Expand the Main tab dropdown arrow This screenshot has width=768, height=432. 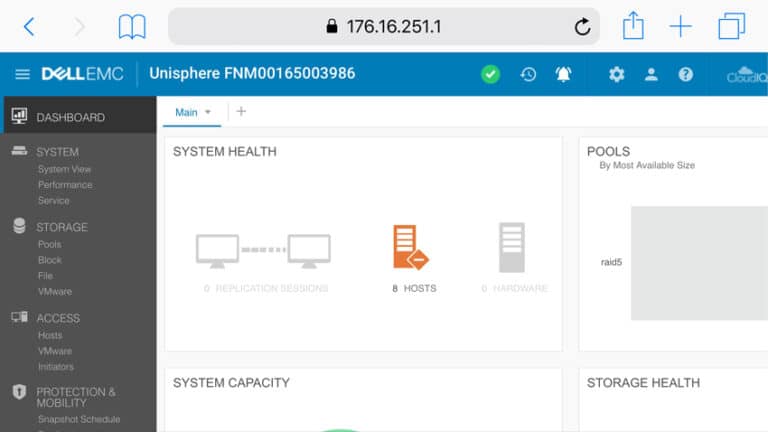[x=208, y=112]
